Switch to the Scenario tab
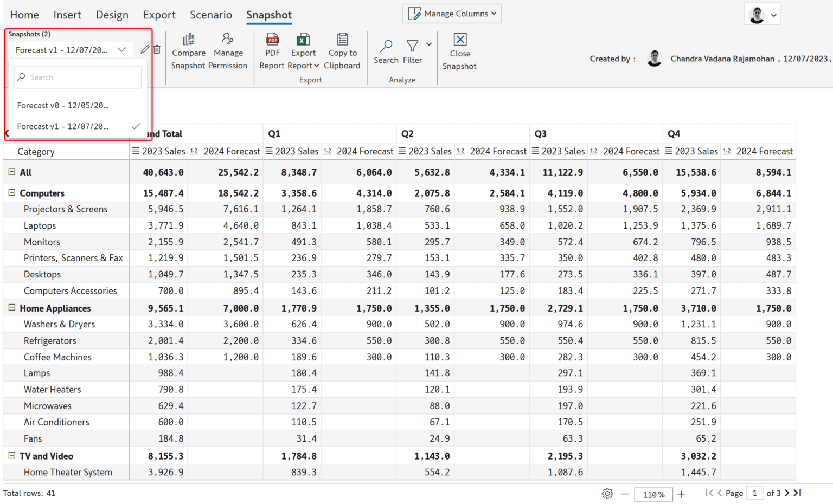The image size is (833, 504). coord(211,16)
